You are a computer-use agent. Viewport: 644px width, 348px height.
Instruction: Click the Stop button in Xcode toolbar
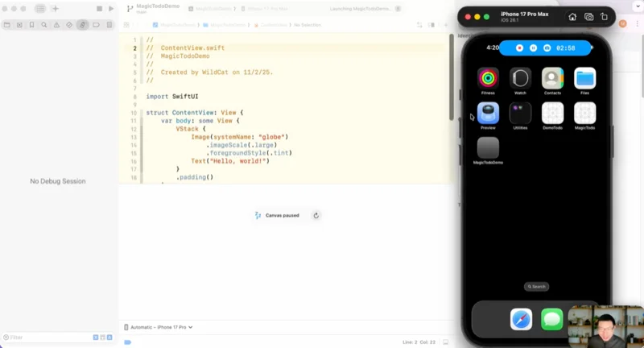(x=98, y=9)
